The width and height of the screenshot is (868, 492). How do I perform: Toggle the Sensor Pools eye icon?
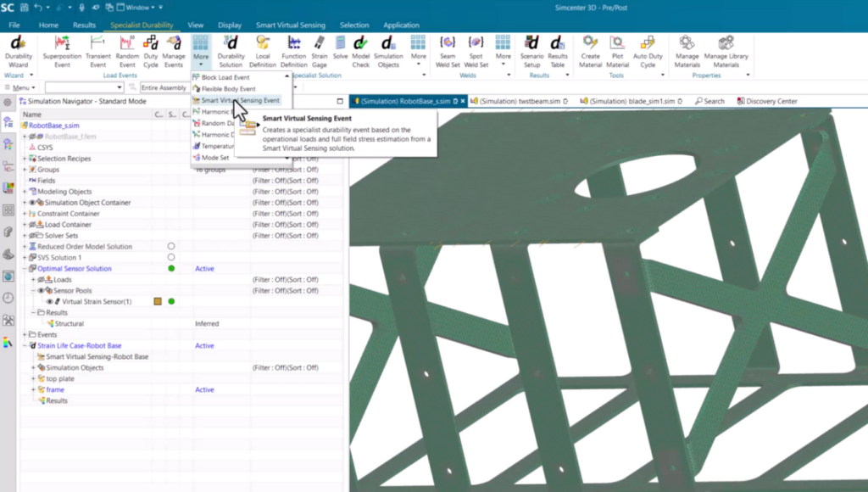pos(41,290)
